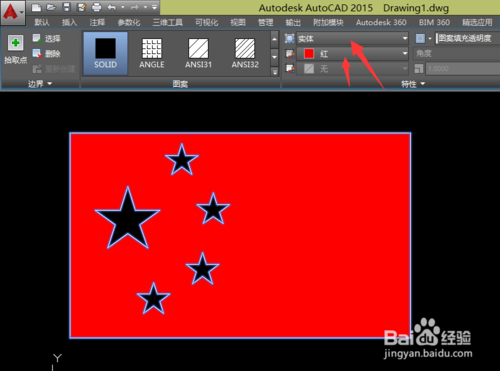Expand the full hatch pattern gallery
This screenshot has height=371, width=500.
click(274, 71)
